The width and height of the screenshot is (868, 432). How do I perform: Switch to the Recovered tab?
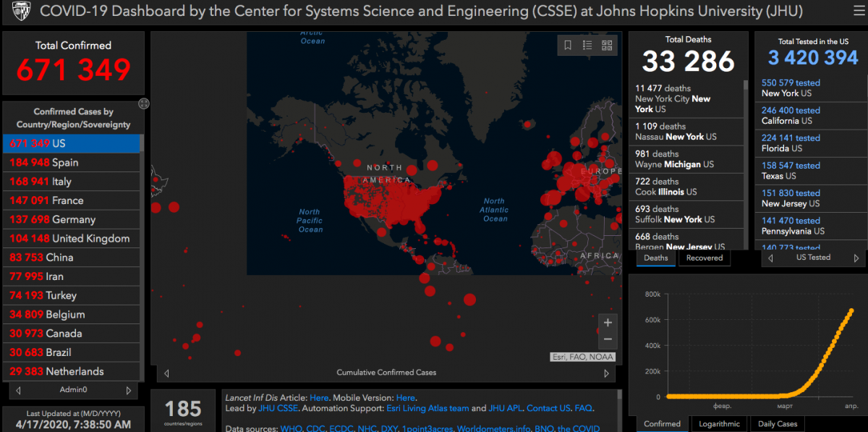[705, 258]
